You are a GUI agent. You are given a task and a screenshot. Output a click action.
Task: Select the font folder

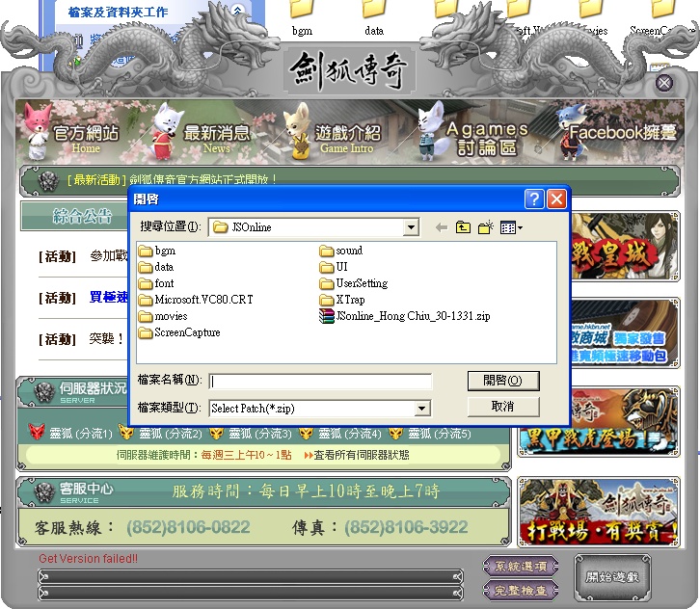click(x=156, y=283)
